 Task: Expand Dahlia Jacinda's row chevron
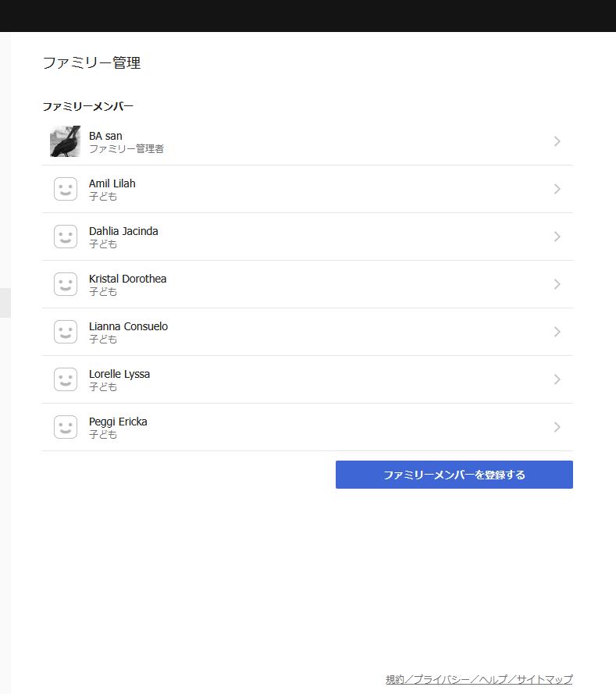pos(557,237)
